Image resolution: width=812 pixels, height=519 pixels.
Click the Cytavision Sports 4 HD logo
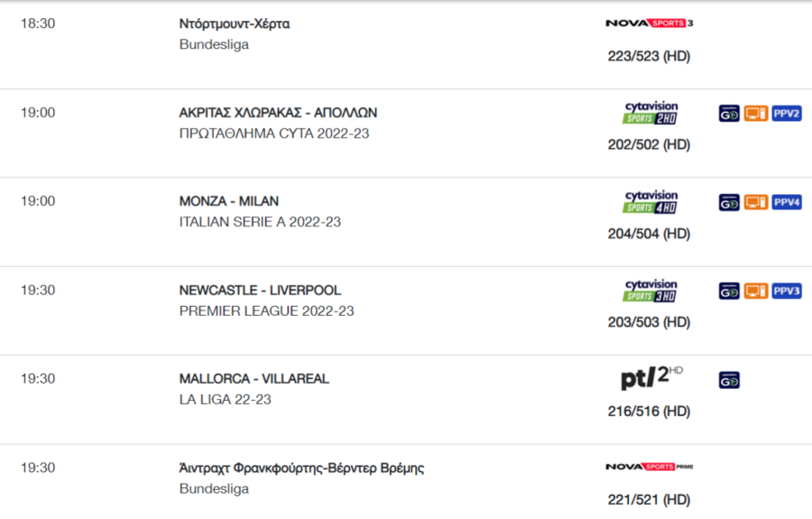coord(651,202)
